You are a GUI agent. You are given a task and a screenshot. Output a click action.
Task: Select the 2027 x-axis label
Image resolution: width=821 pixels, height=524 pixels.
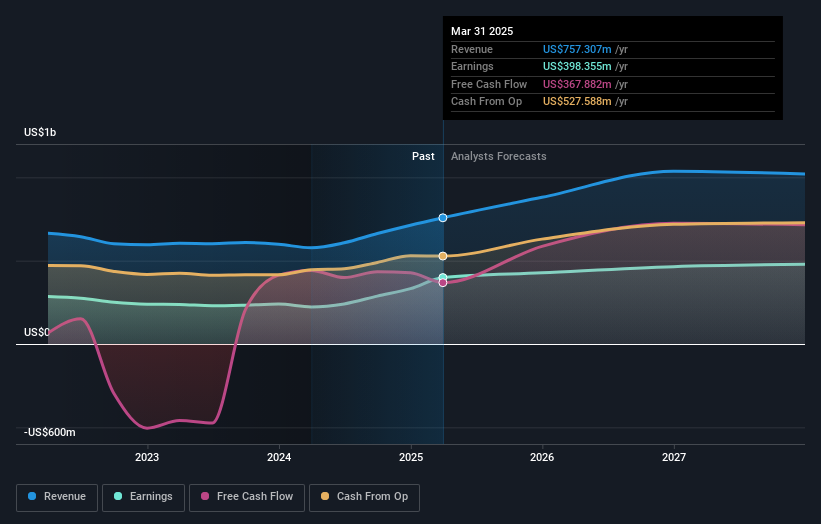click(x=674, y=457)
